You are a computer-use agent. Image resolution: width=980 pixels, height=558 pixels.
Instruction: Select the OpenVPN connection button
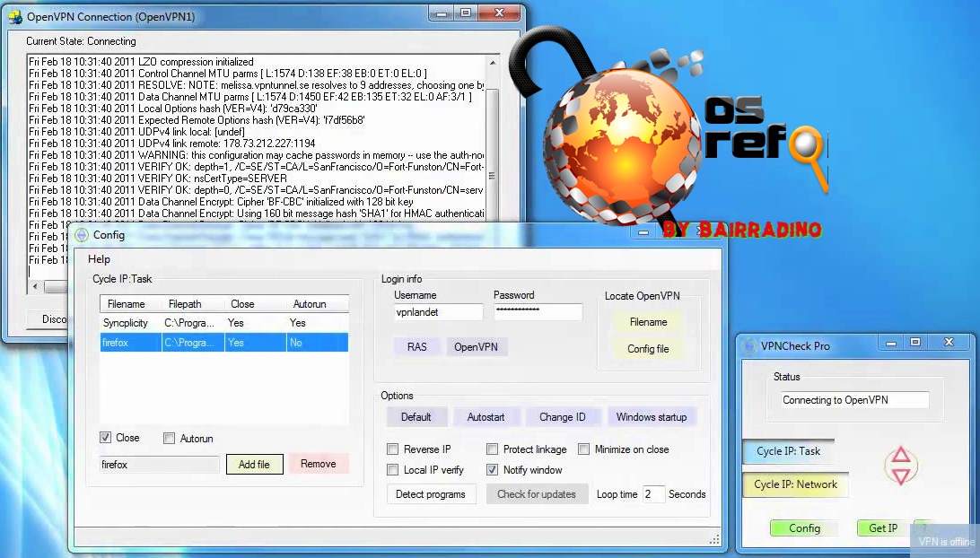point(477,347)
